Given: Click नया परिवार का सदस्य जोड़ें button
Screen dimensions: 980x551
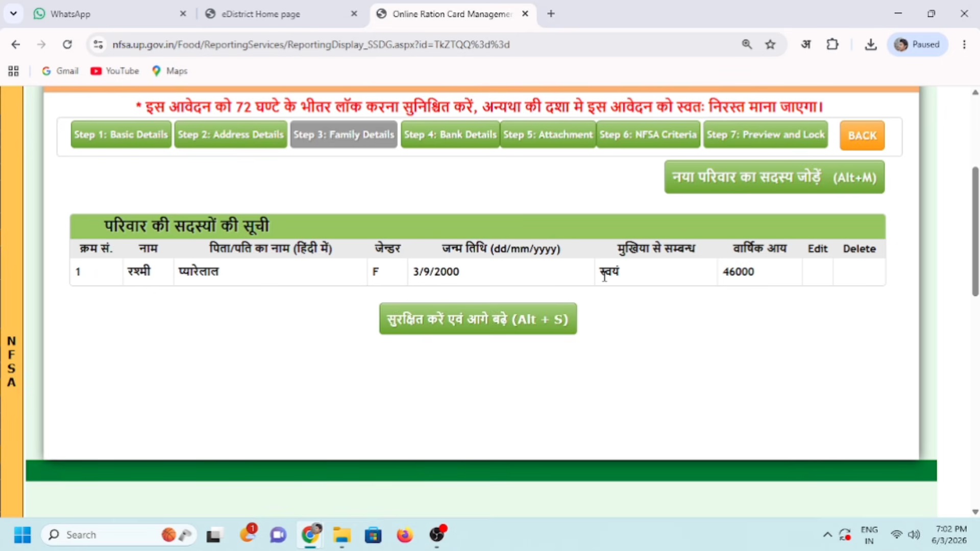Looking at the screenshot, I should (x=774, y=177).
